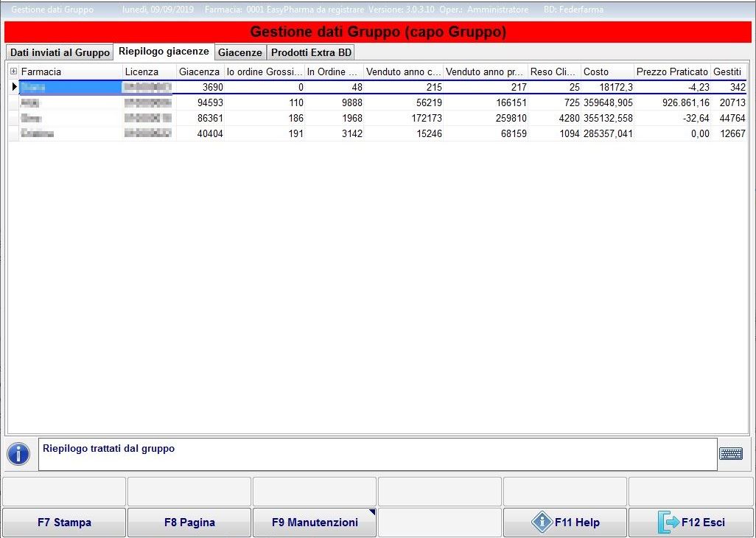Click the blue info icon
The width and height of the screenshot is (756, 538).
click(x=18, y=454)
